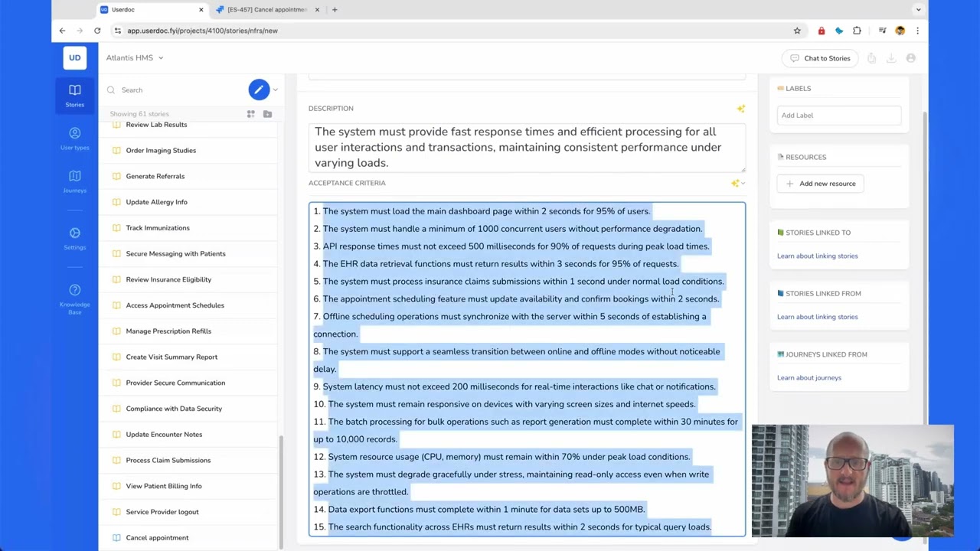The width and height of the screenshot is (980, 551).
Task: Switch to the ES-457 Cancel appointment tab
Action: click(x=267, y=10)
